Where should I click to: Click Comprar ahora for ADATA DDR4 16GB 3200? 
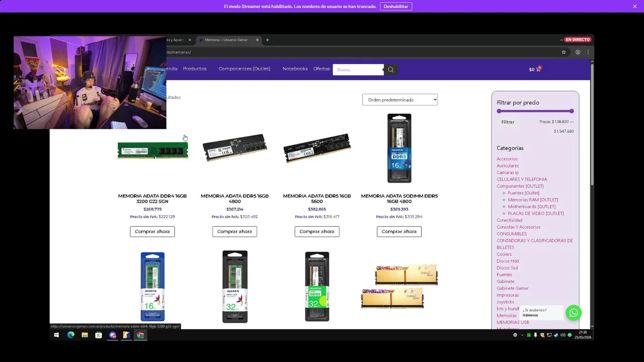152,231
